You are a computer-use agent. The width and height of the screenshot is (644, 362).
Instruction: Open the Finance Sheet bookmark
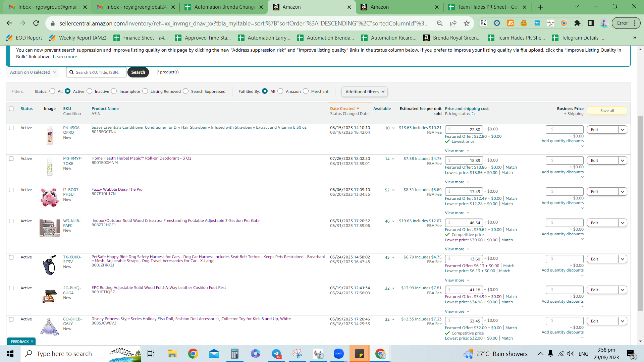coord(141,38)
